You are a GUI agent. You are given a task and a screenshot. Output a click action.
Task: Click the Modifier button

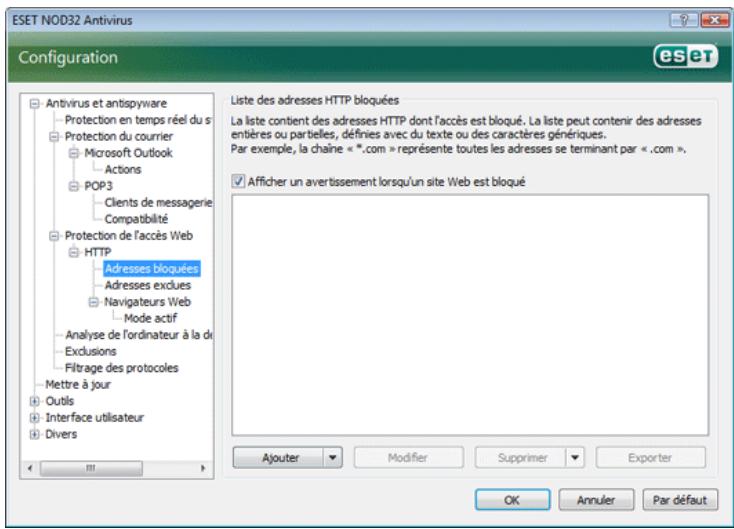pos(408,457)
